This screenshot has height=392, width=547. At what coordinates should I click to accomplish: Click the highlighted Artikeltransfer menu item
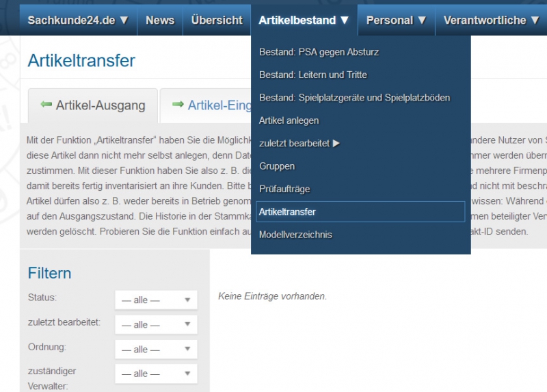click(x=287, y=212)
